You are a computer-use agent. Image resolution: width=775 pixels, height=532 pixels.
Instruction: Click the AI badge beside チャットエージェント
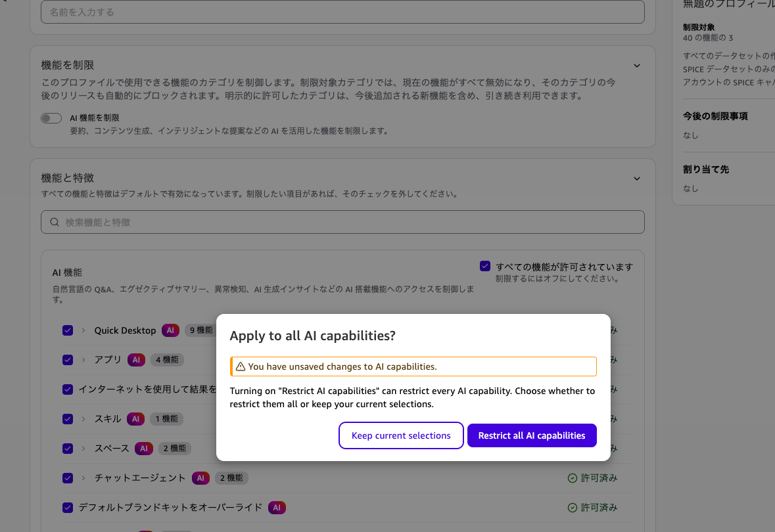coord(200,478)
